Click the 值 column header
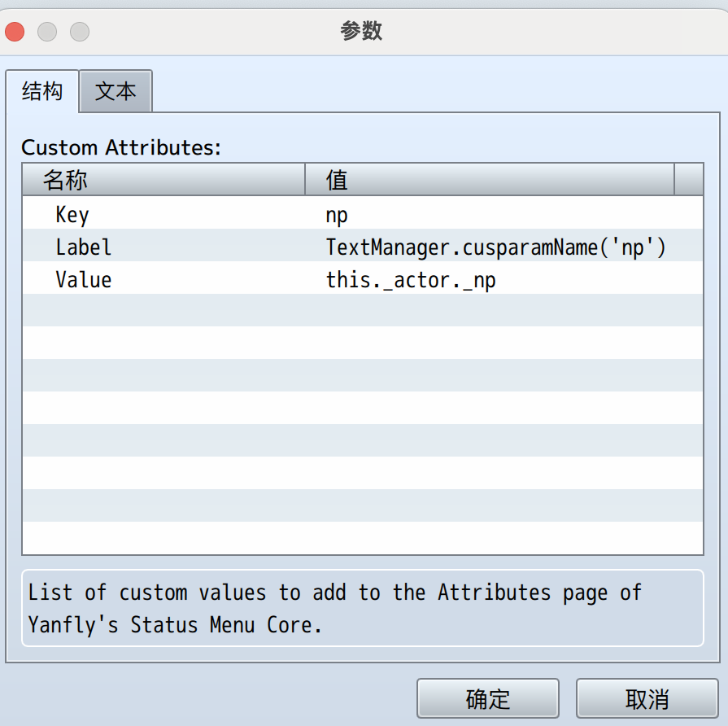Image resolution: width=728 pixels, height=726 pixels. tap(490, 180)
